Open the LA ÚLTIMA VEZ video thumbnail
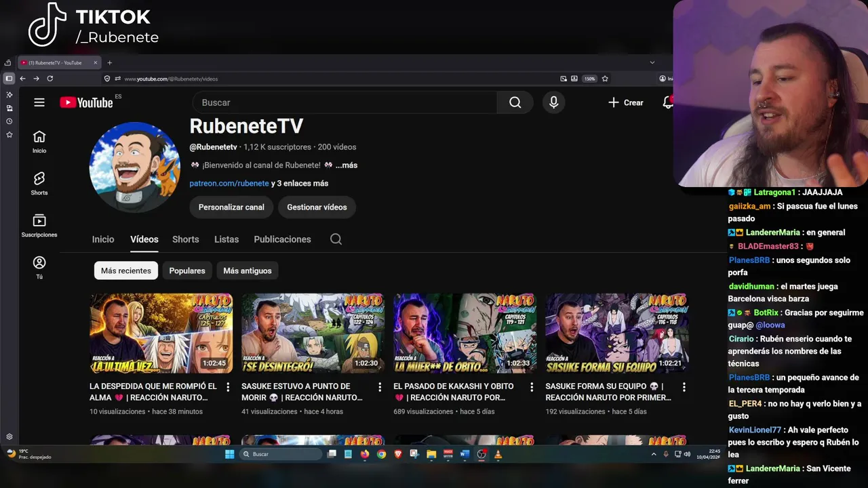This screenshot has height=488, width=868. pos(161,333)
